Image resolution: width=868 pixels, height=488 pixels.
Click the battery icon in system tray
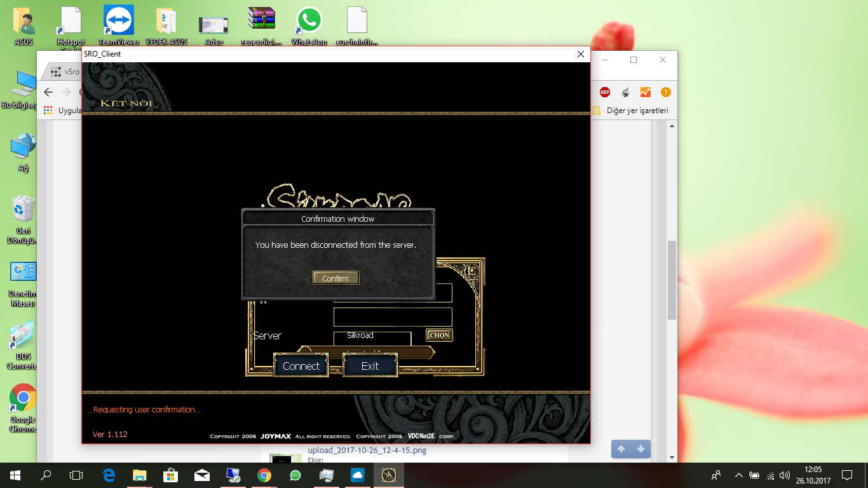(754, 475)
